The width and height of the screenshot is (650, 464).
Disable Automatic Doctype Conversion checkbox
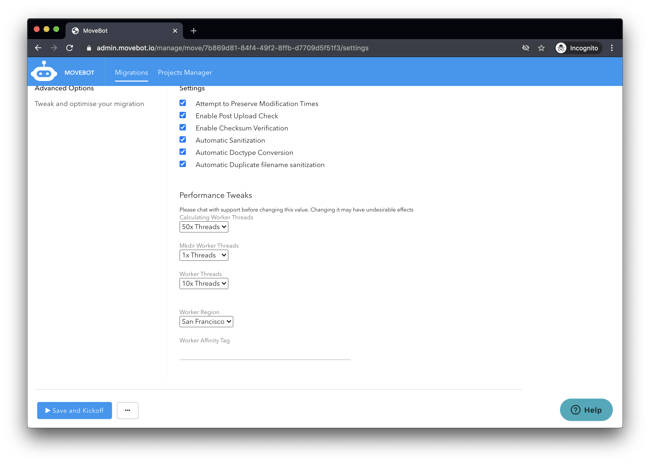tap(183, 152)
